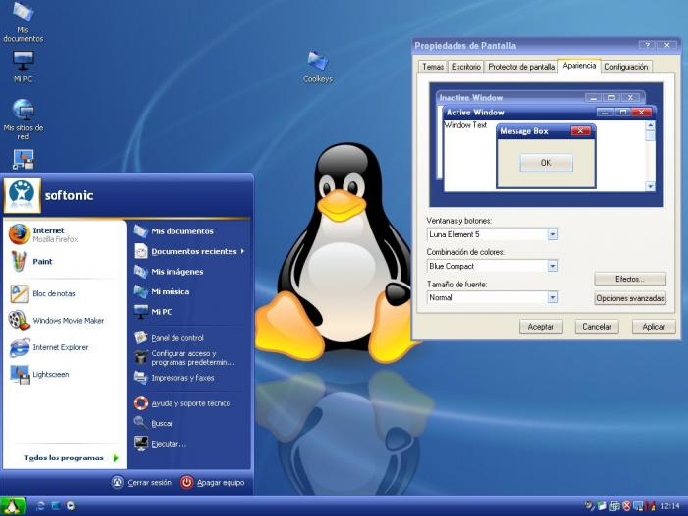Open Mi PC desktop icon
Screen dimensions: 688x516
pyautogui.click(x=23, y=67)
